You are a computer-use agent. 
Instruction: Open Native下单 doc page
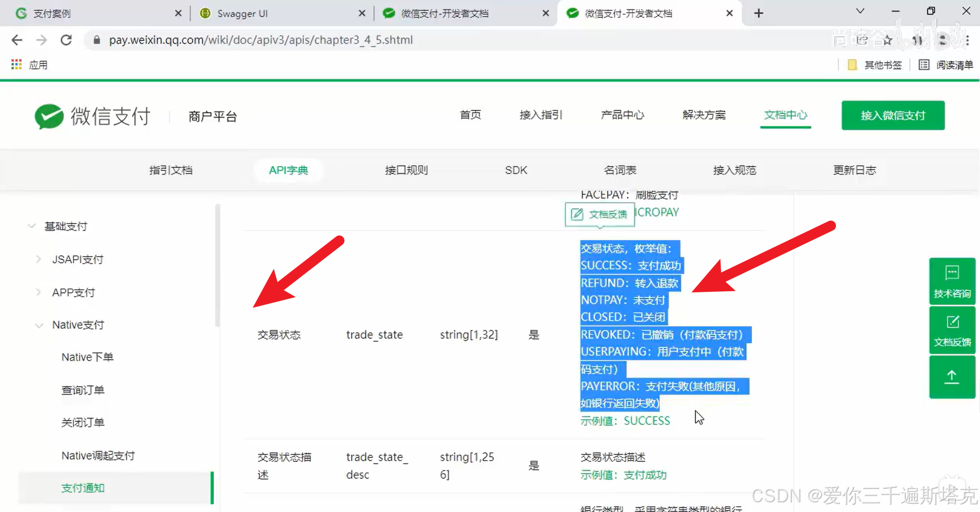pos(87,357)
